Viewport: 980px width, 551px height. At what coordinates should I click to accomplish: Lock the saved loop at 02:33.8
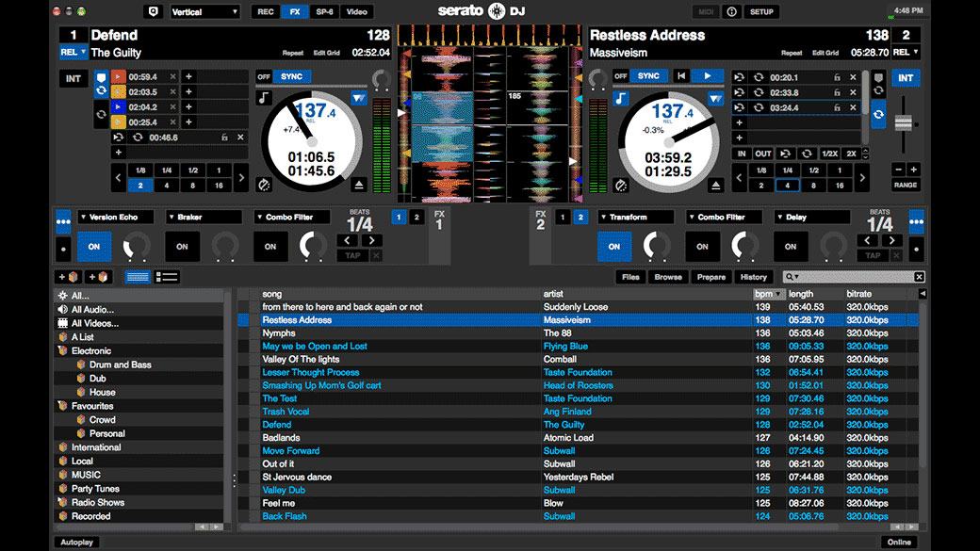(837, 92)
